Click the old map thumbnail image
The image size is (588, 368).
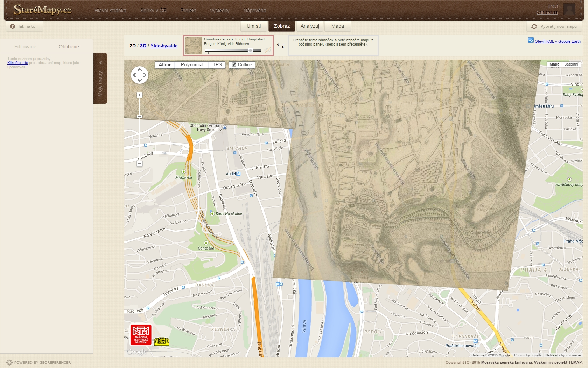pyautogui.click(x=194, y=46)
